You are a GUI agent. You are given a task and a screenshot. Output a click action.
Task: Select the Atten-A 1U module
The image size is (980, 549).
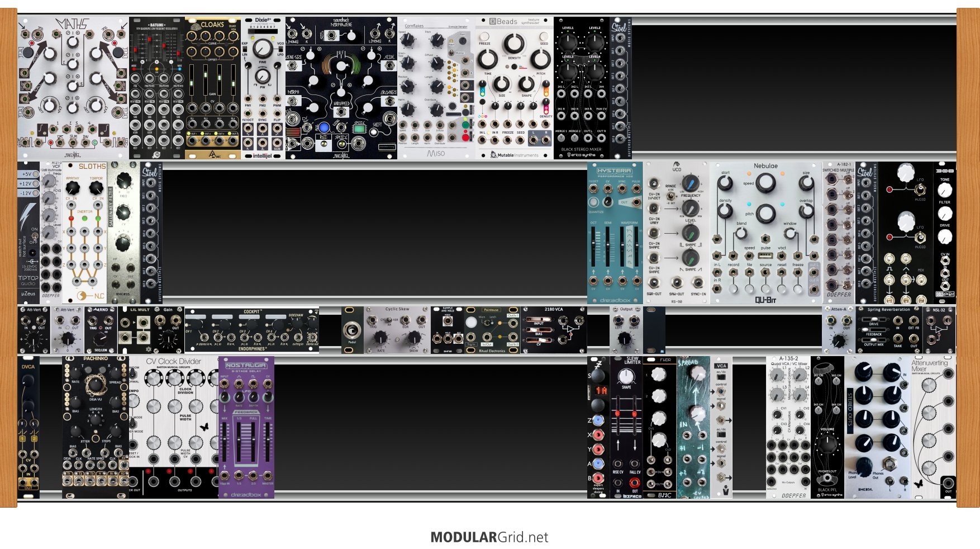point(839,330)
